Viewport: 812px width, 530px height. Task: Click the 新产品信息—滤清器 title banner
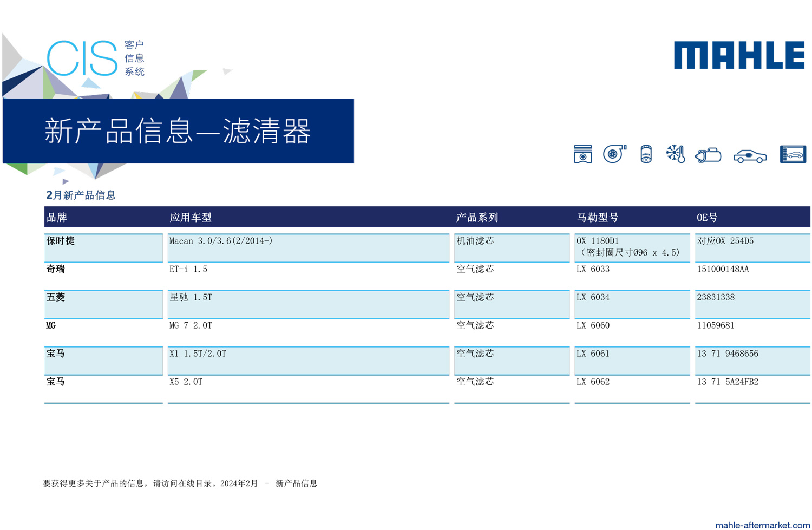[178, 131]
